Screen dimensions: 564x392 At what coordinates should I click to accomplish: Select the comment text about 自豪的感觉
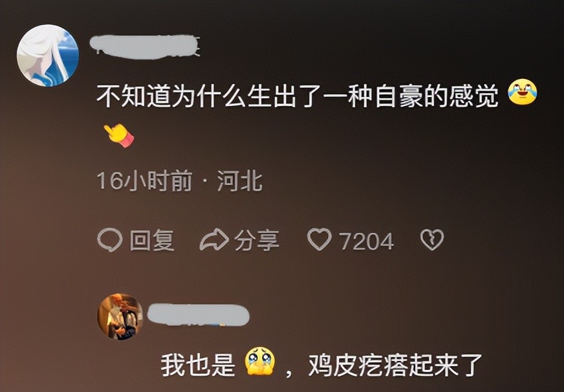(x=298, y=97)
